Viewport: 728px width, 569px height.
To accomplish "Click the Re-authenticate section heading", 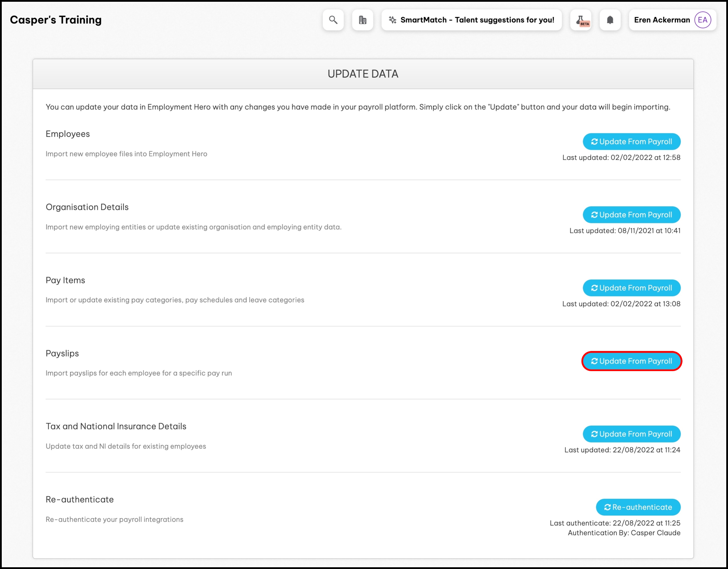I will [80, 499].
